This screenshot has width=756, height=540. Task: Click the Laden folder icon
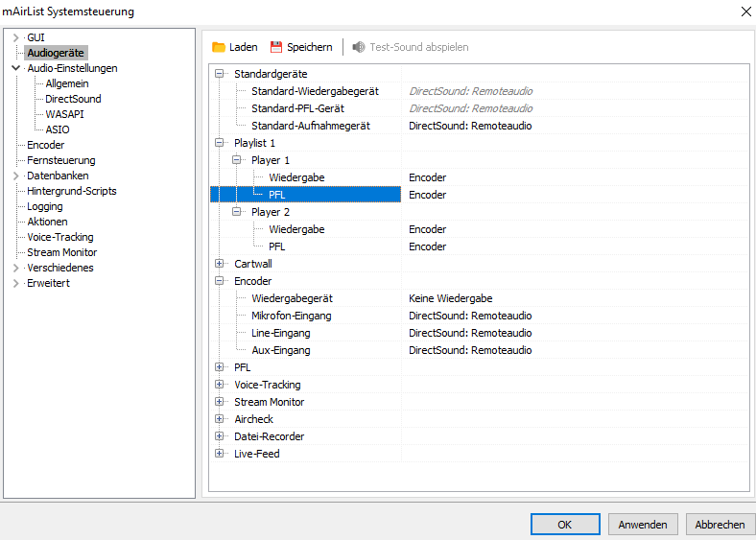coord(219,47)
